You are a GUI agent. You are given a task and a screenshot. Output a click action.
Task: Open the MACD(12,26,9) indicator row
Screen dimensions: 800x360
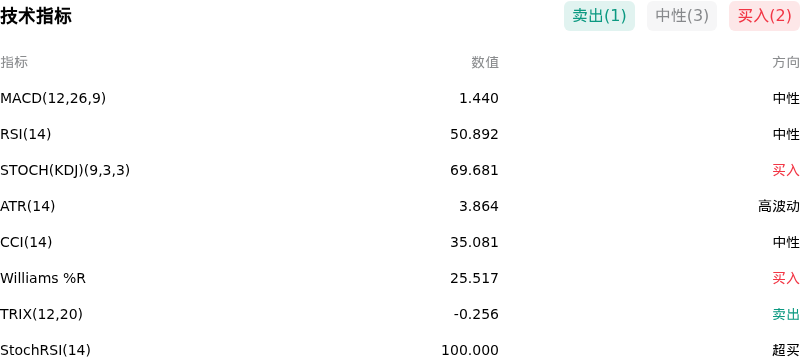[400, 98]
